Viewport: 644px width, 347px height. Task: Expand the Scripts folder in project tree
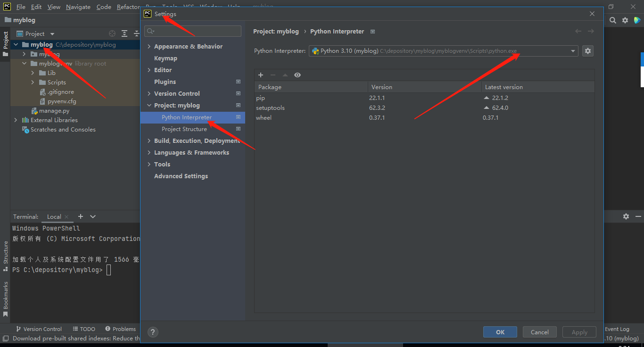pos(33,83)
